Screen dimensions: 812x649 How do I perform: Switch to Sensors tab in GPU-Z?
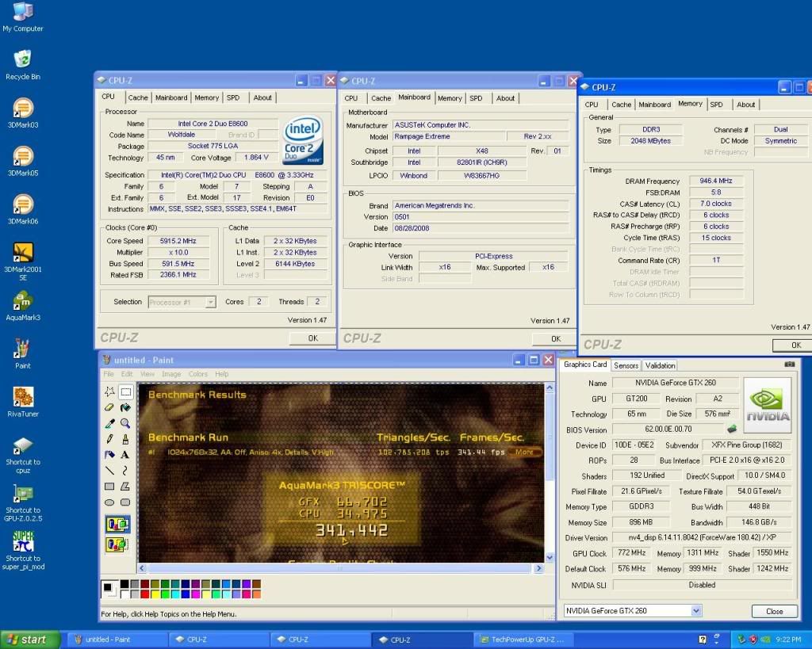626,365
